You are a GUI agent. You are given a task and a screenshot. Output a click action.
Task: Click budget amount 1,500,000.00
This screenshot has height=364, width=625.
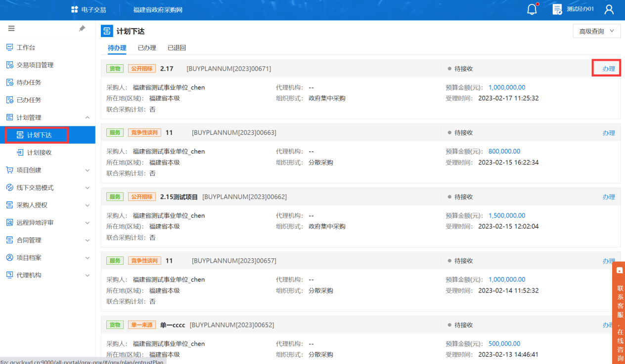point(507,216)
